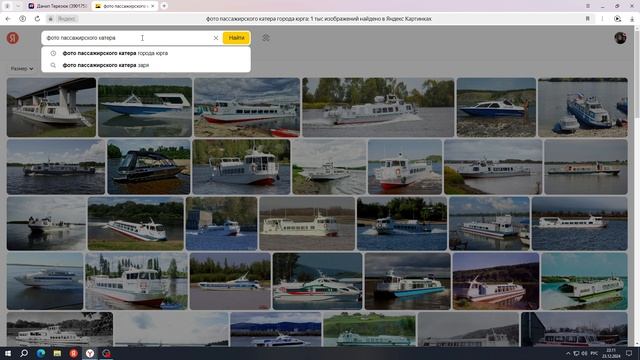Open the tab list chevron at top left
Image resolution: width=640 pixels, height=360 pixels.
[x=18, y=6]
